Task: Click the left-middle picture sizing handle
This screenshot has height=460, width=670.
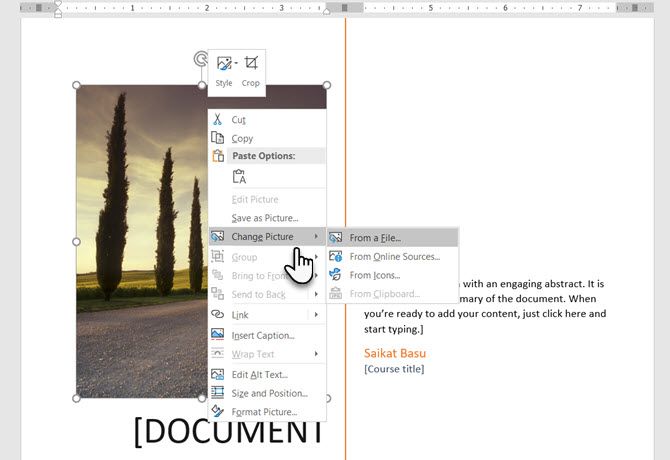Action: (76, 242)
